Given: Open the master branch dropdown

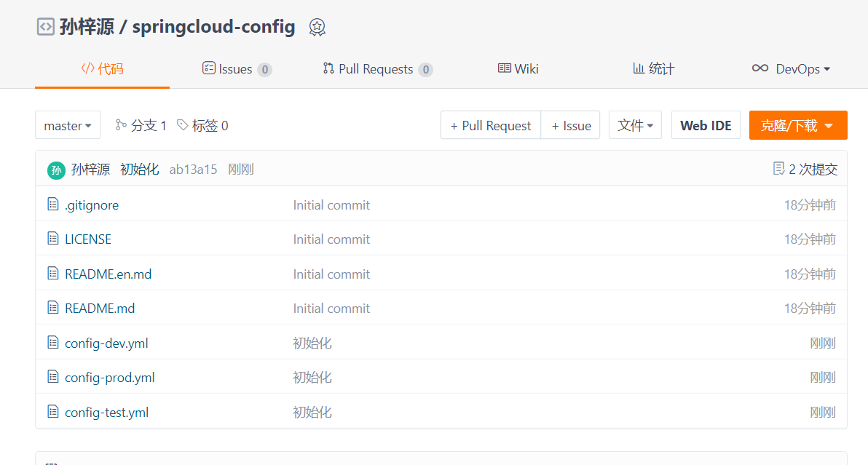Looking at the screenshot, I should coord(68,125).
